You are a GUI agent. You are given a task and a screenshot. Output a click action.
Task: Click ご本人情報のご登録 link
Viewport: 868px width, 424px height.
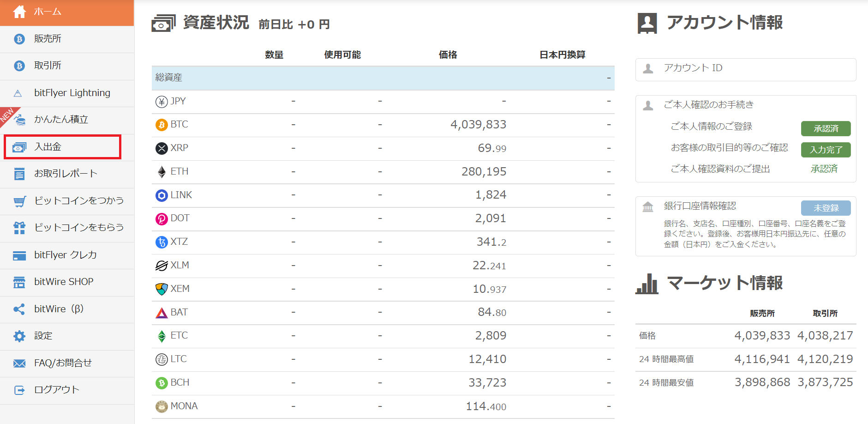point(711,127)
